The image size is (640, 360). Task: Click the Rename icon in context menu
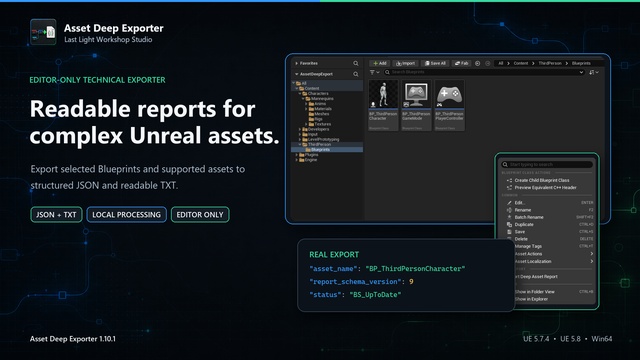point(509,210)
